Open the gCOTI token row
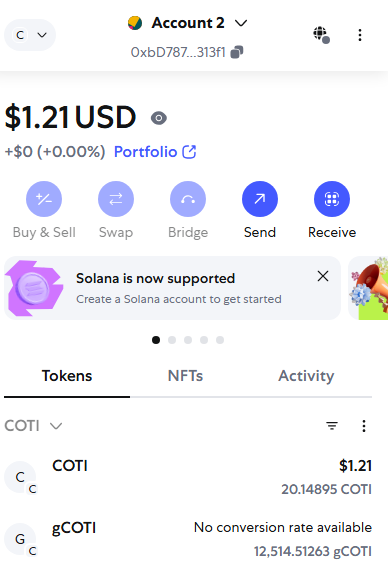 pyautogui.click(x=188, y=539)
